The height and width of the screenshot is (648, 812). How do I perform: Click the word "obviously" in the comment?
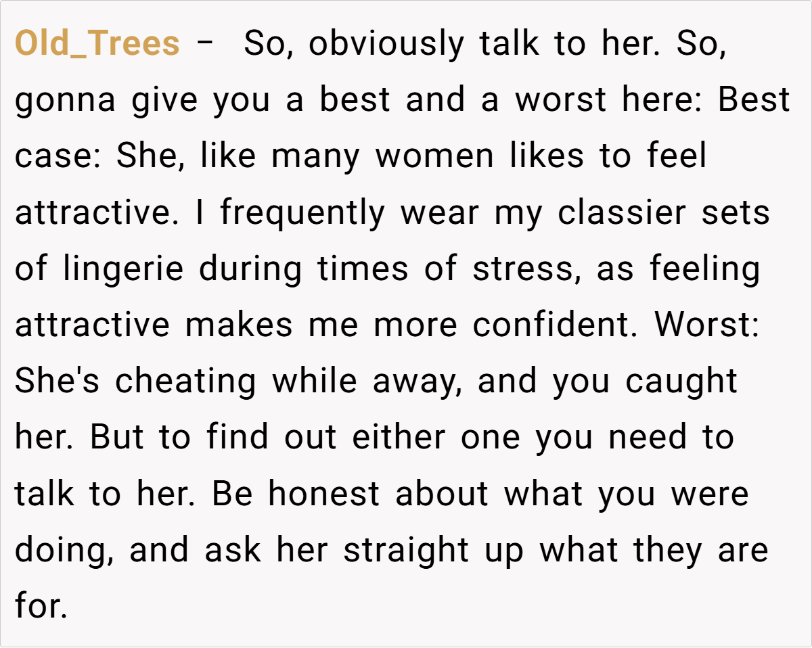click(386, 44)
